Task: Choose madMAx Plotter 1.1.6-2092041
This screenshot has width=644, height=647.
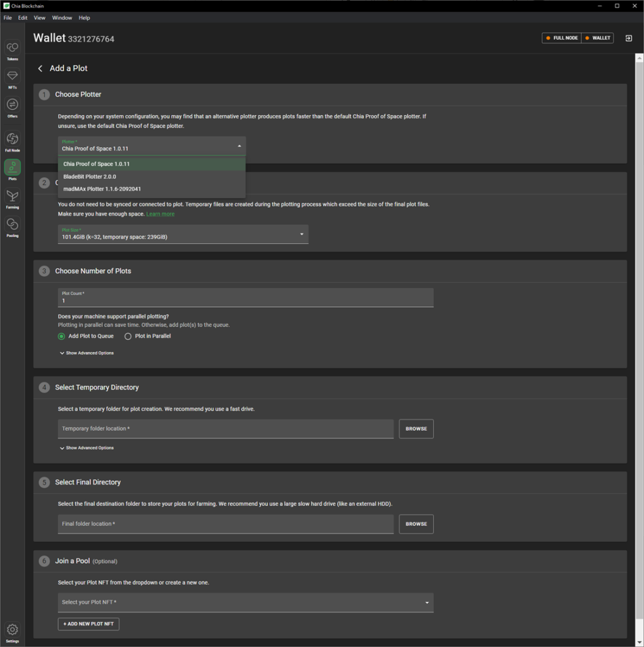Action: click(152, 189)
